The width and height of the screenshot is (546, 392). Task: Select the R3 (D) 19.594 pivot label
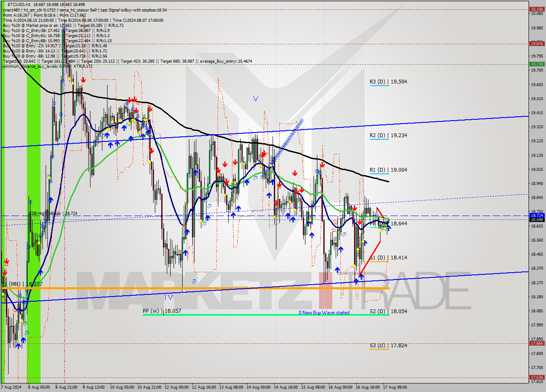[388, 81]
